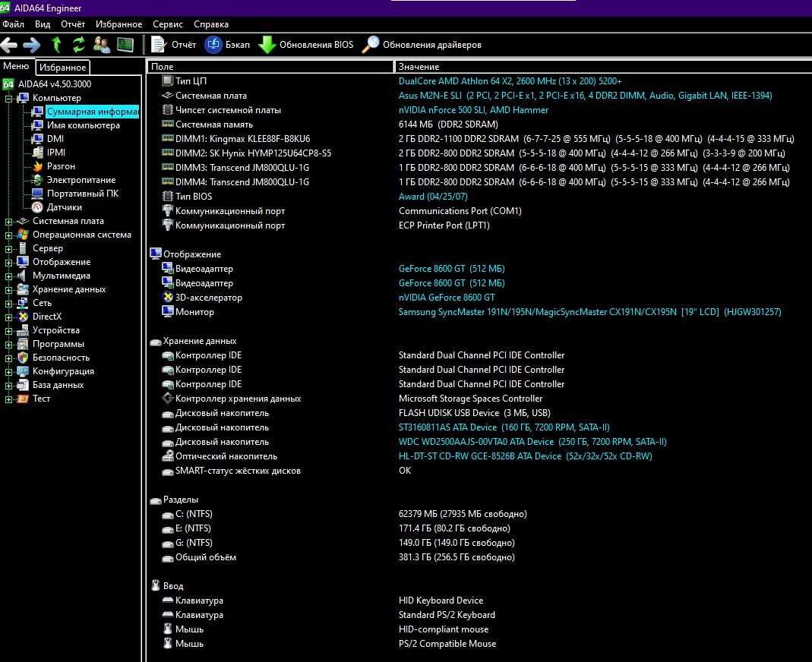Screen dimensions: 812x662
Task: Click Обновления драйверов toolbar button
Action: [x=422, y=45]
